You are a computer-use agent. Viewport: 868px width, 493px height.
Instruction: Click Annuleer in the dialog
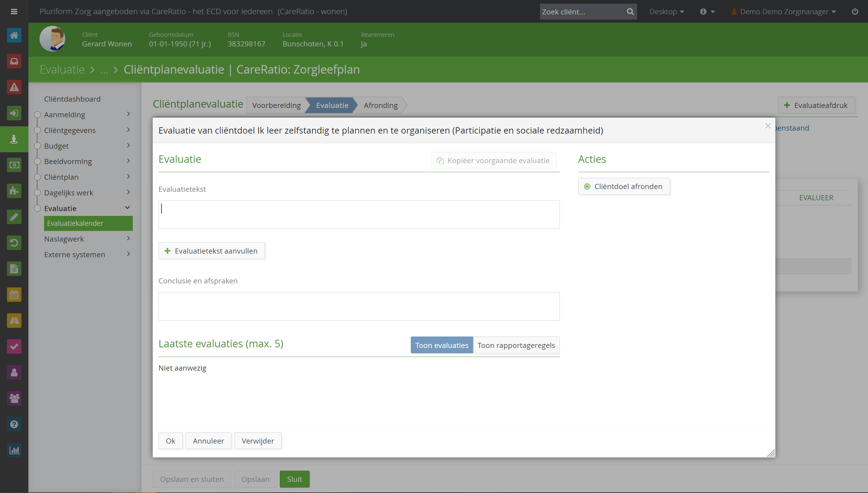click(208, 441)
